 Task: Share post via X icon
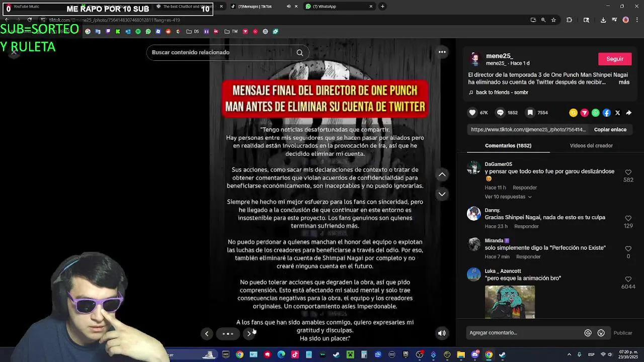618,113
